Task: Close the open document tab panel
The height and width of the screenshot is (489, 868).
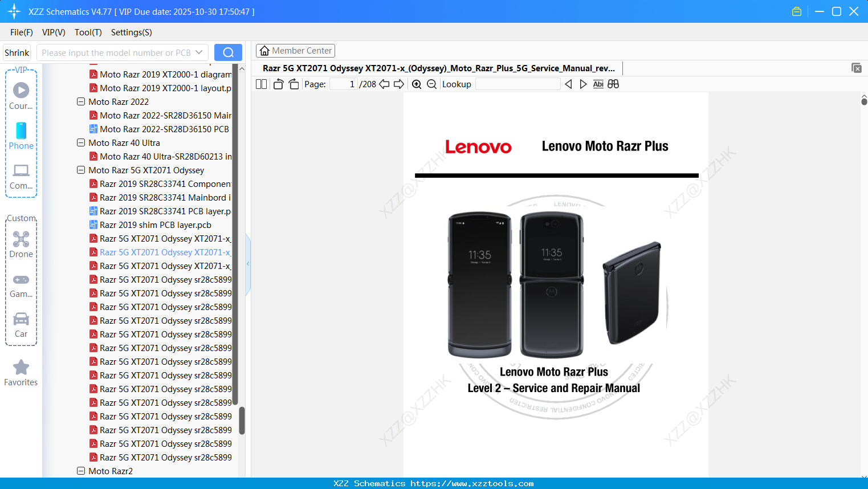Action: 857,68
